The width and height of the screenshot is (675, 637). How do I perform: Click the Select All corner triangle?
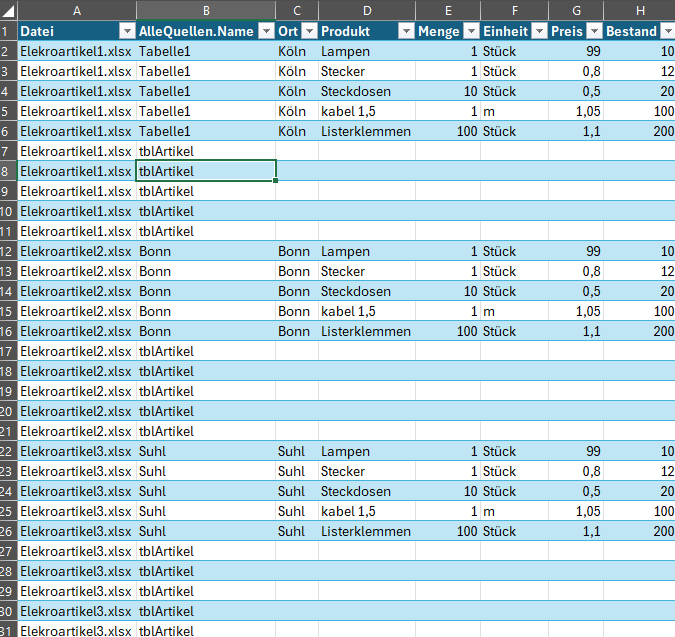(9, 10)
